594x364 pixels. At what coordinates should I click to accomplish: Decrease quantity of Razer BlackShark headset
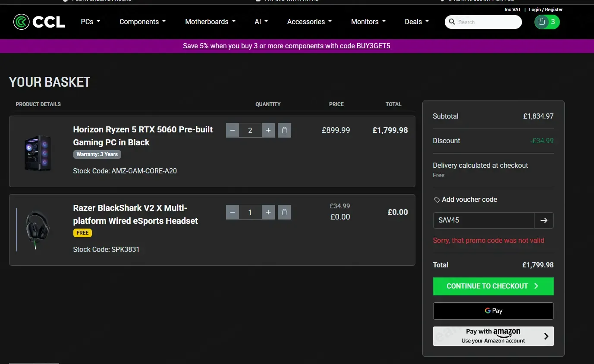point(233,212)
